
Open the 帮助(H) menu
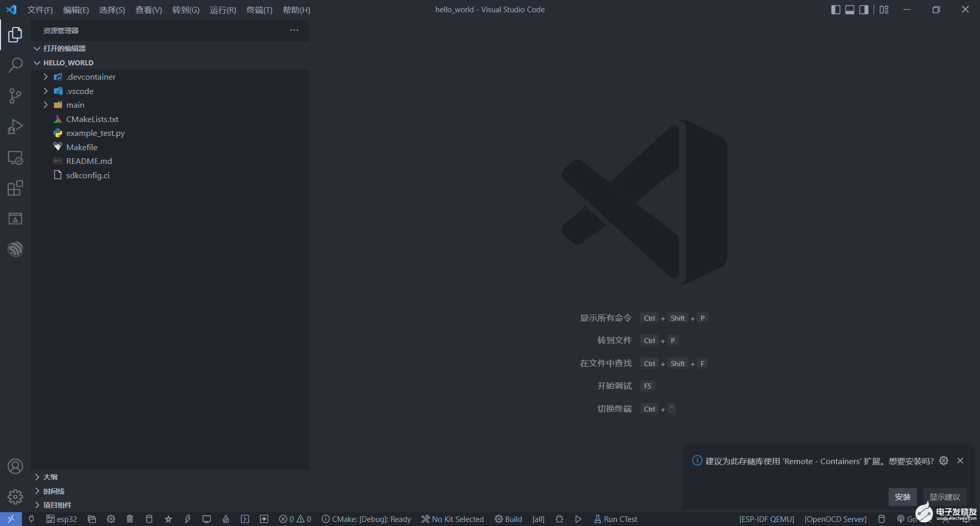(297, 10)
